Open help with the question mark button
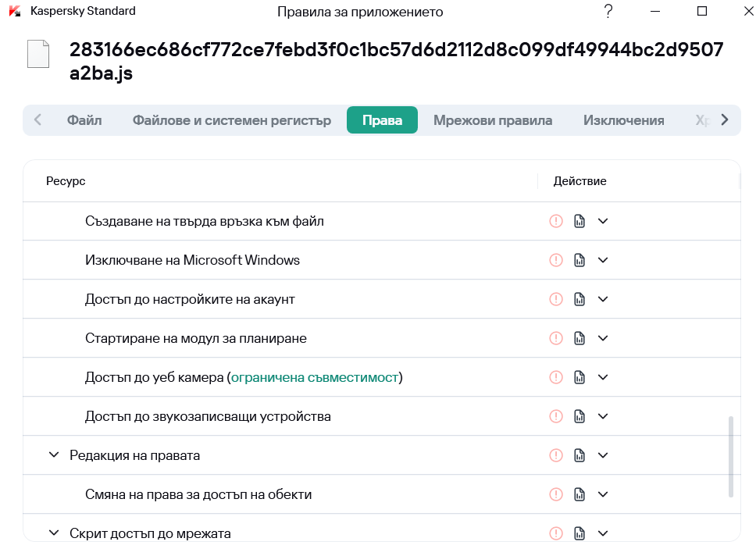Image resolution: width=756 pixels, height=556 pixels. [x=608, y=11]
